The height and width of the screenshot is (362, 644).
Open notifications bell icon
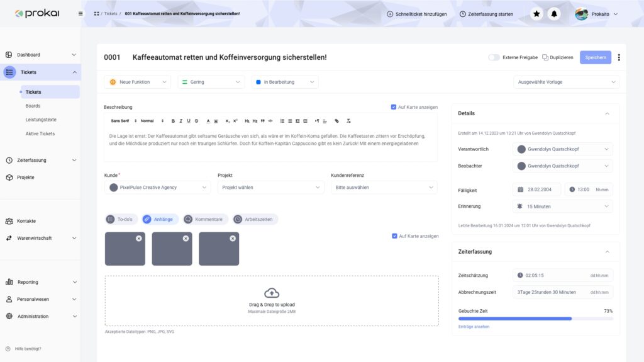(x=554, y=14)
